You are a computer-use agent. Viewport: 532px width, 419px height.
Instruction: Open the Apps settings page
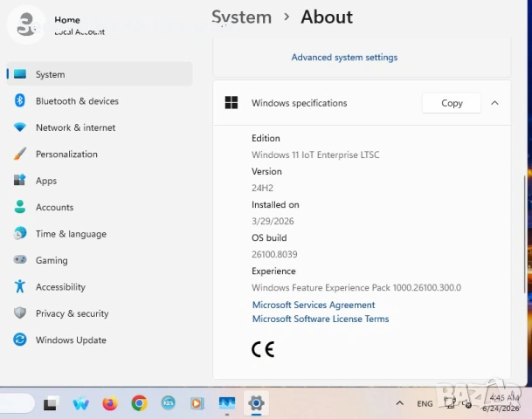click(100, 181)
